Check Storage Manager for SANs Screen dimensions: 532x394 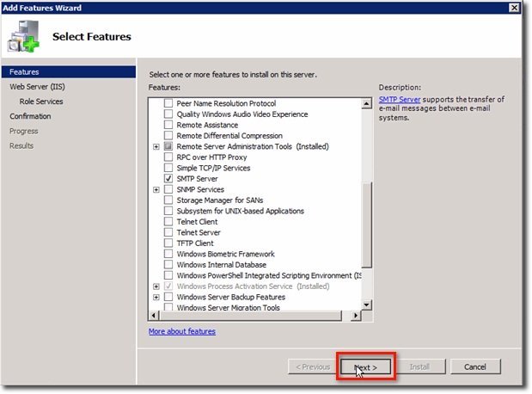[168, 200]
